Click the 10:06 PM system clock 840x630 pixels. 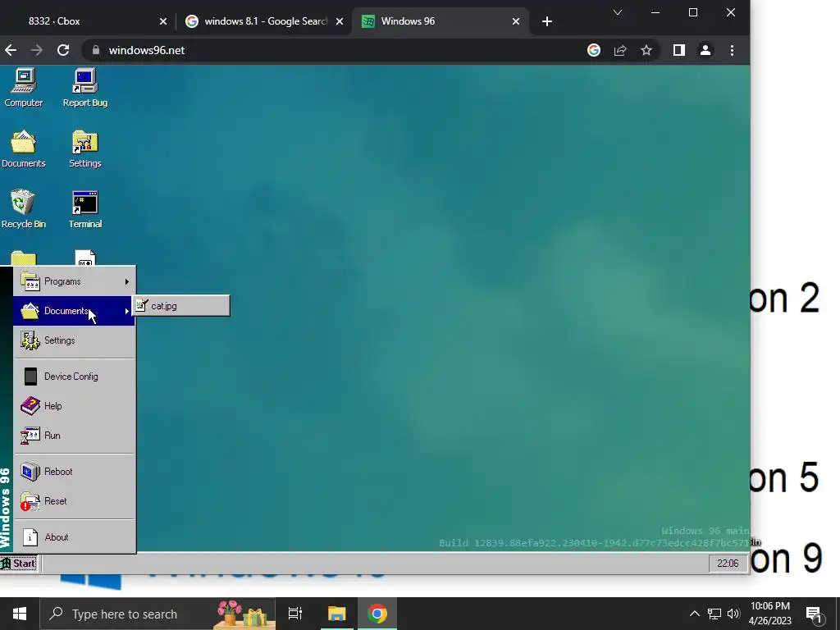pos(770,614)
